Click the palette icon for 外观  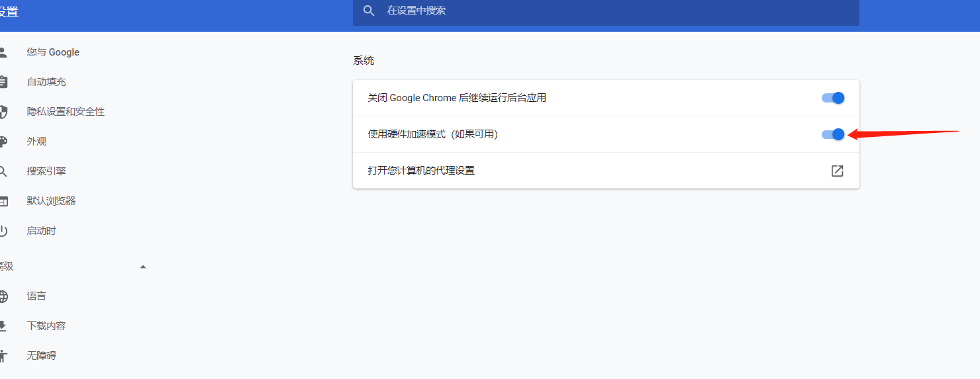coord(3,142)
